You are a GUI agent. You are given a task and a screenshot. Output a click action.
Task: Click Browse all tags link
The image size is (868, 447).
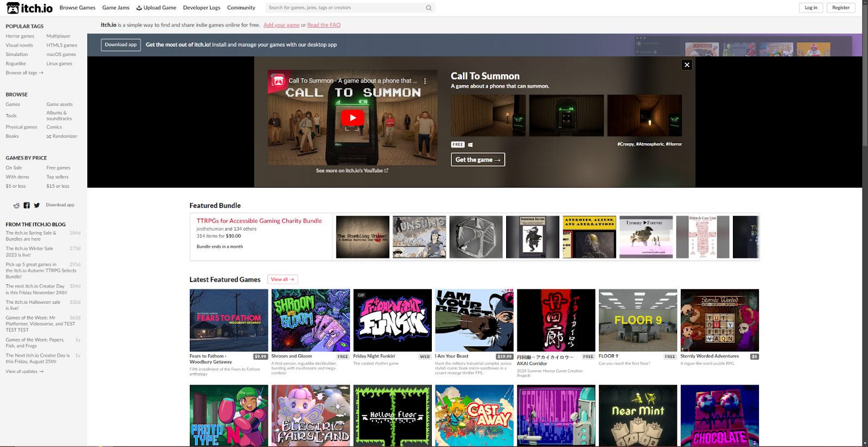coord(24,73)
